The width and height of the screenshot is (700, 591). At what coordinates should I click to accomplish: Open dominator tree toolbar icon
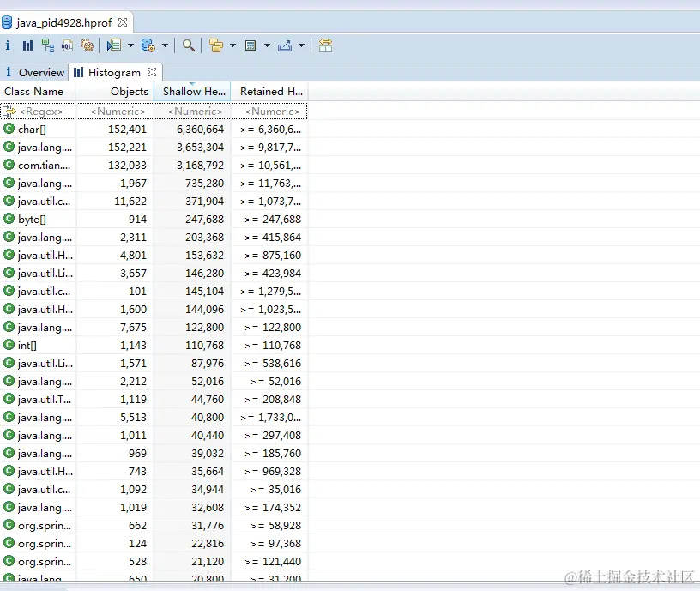coord(48,45)
